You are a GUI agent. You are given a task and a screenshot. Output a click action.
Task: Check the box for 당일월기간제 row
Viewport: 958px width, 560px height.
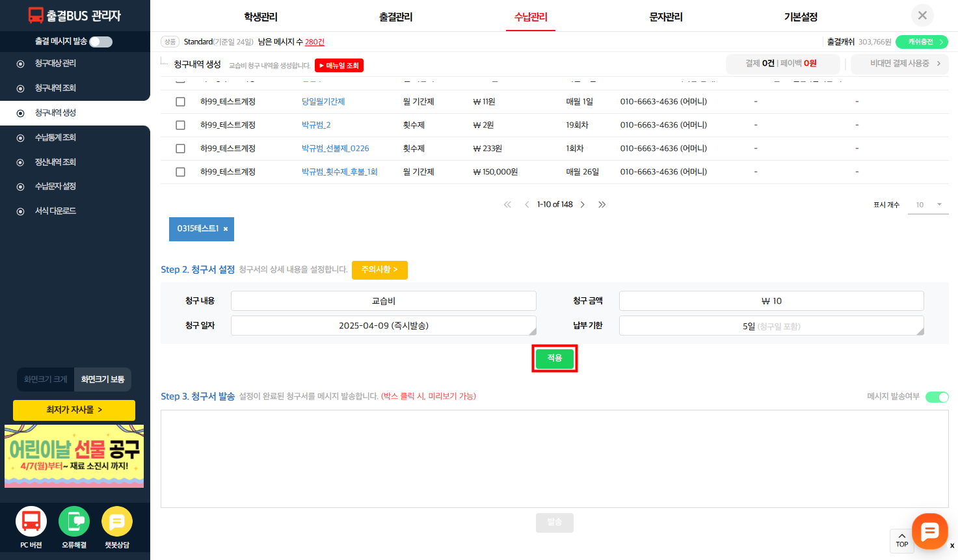coord(181,102)
